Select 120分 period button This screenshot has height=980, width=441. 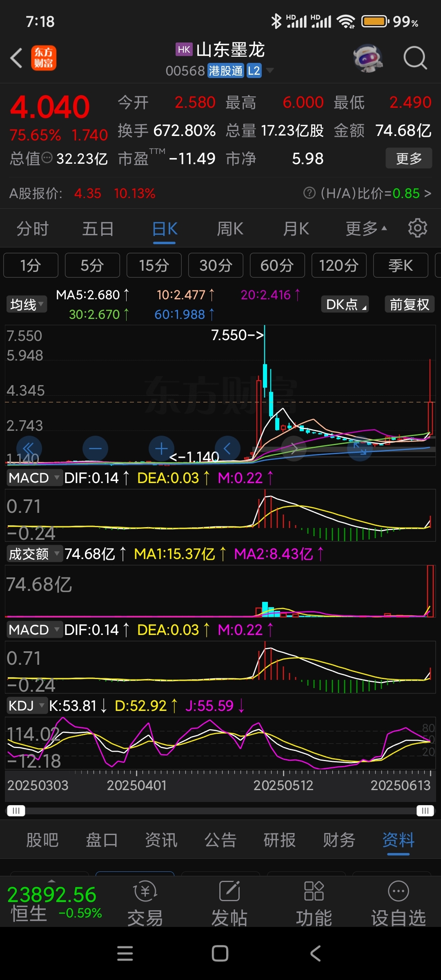[339, 265]
